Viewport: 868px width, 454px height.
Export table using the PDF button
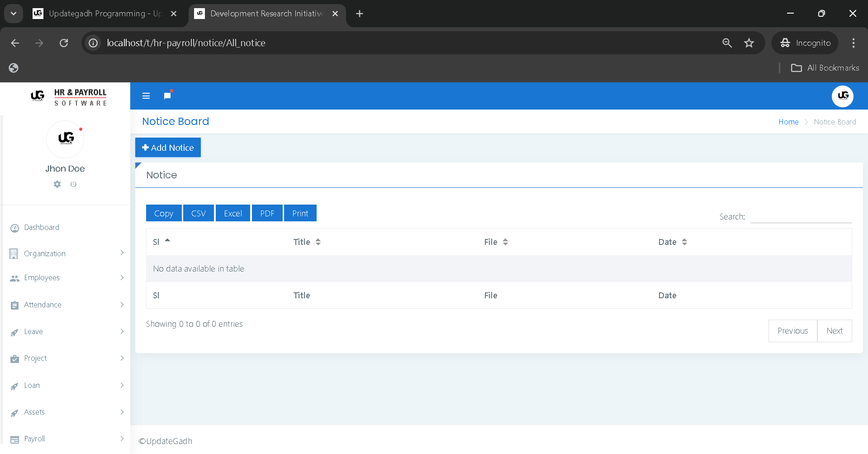click(267, 213)
